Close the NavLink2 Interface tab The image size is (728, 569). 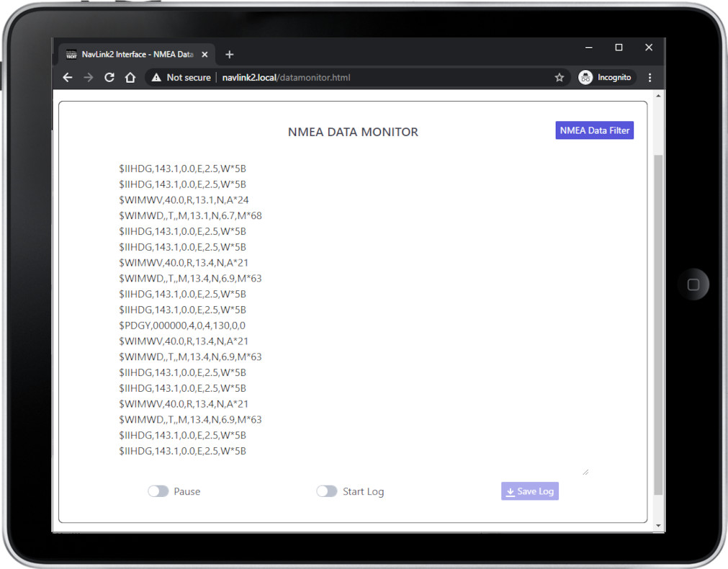coord(205,55)
